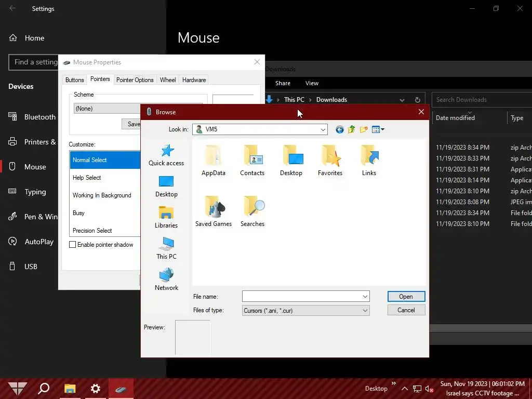Enable pointer shadow checkbox

(x=73, y=245)
